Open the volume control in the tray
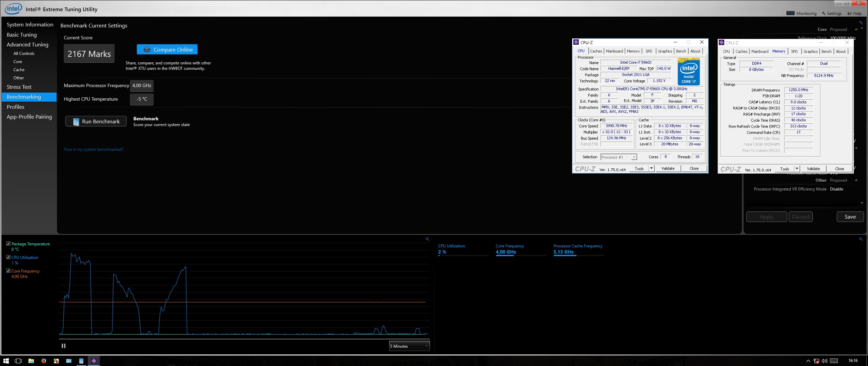 (x=825, y=361)
